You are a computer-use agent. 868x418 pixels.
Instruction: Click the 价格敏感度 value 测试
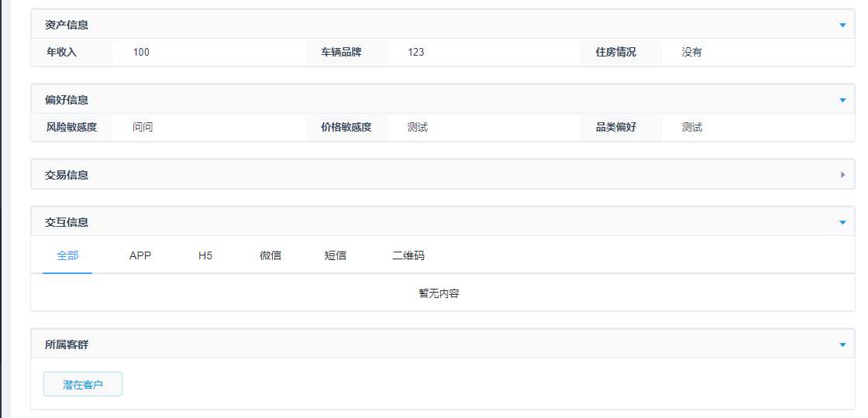coord(418,128)
